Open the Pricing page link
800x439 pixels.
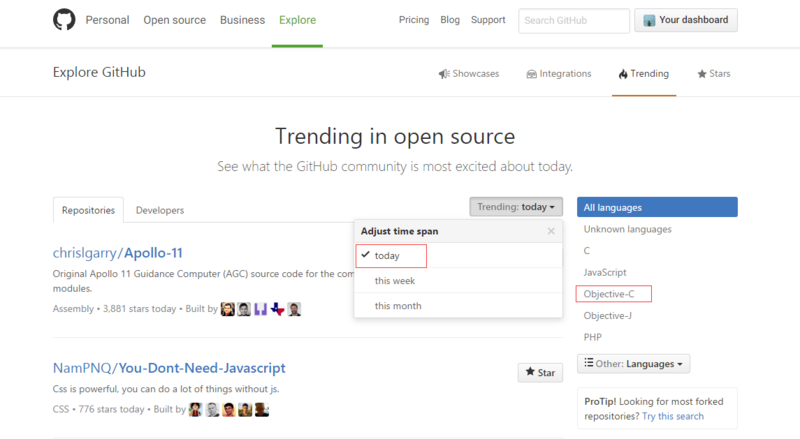coord(414,20)
